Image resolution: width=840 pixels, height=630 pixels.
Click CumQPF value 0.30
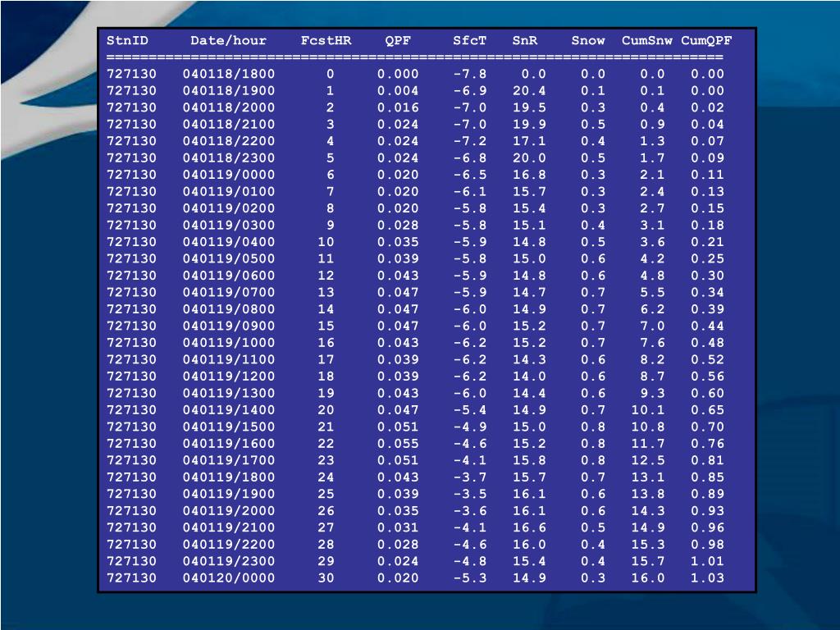coord(707,276)
